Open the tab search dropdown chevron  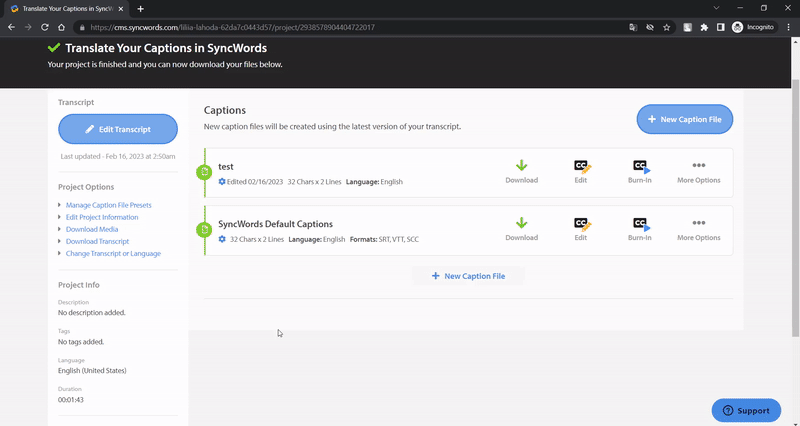pos(716,8)
